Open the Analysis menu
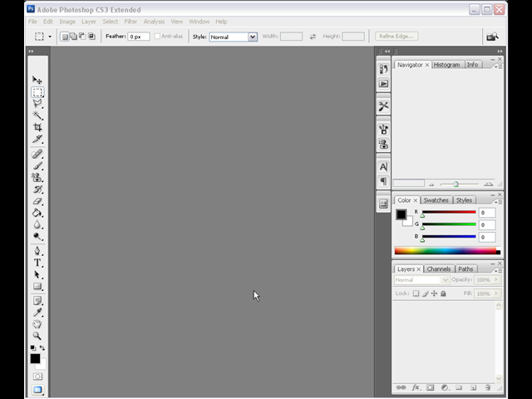The image size is (532, 399). point(154,22)
